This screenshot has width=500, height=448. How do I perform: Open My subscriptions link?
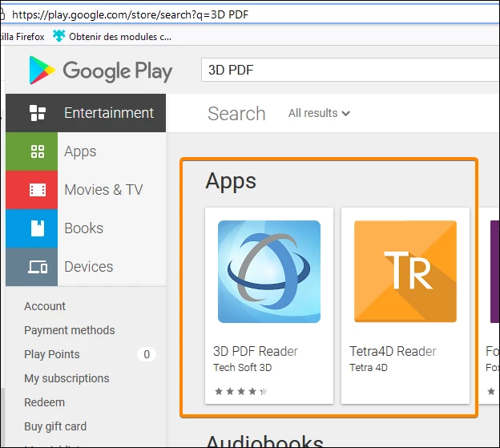67,378
